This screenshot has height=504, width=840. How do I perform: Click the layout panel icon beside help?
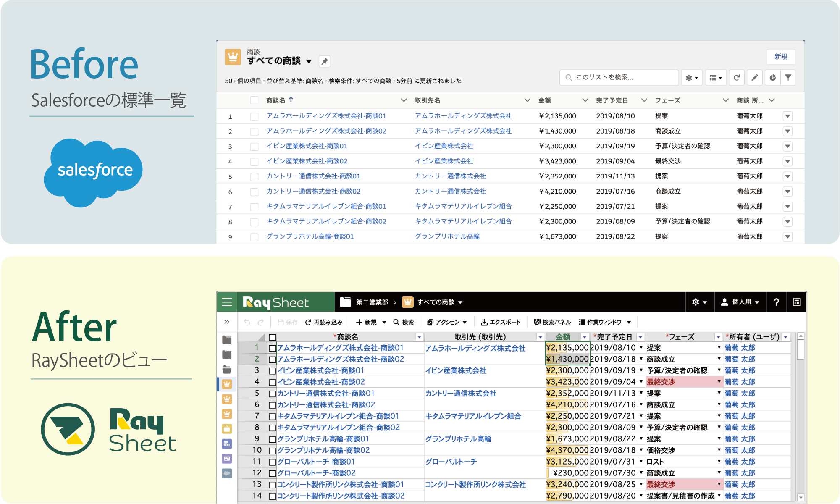[796, 302]
